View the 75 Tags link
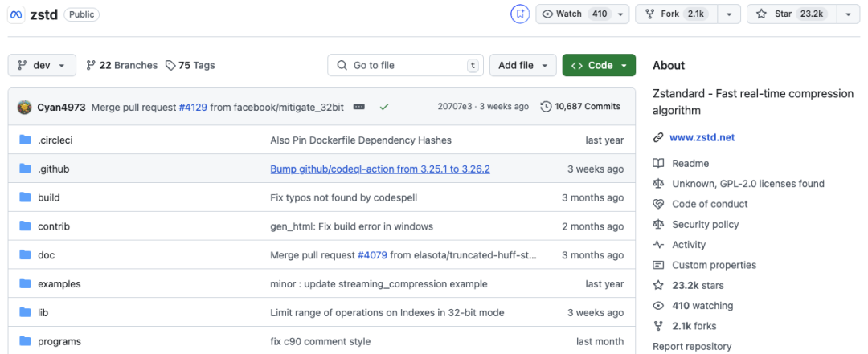The image size is (868, 354). [x=190, y=65]
